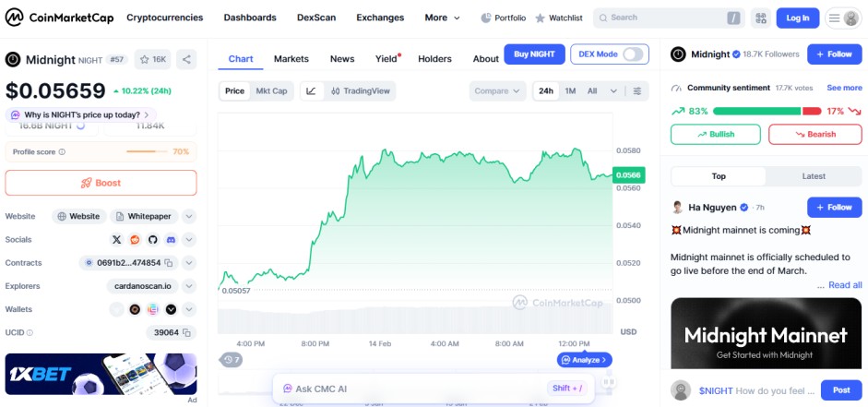Expand more time range options chevron
Screen dimensions: 868x407
[x=613, y=90]
